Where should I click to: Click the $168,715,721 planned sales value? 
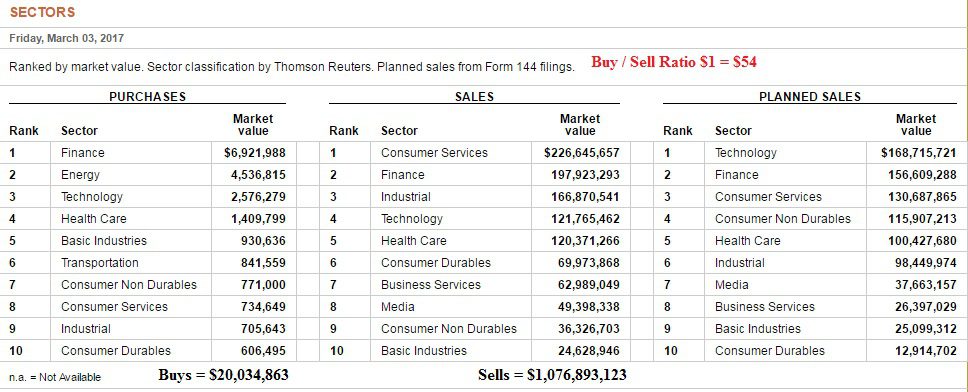pyautogui.click(x=919, y=152)
